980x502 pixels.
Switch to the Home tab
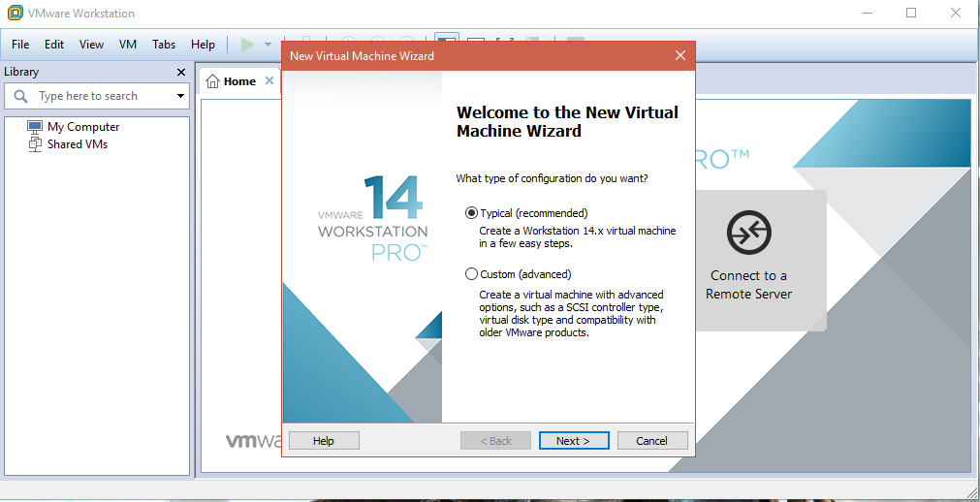[239, 81]
